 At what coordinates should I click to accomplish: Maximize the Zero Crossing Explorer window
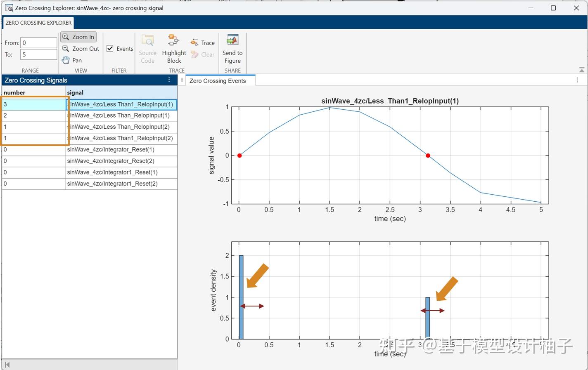click(553, 8)
